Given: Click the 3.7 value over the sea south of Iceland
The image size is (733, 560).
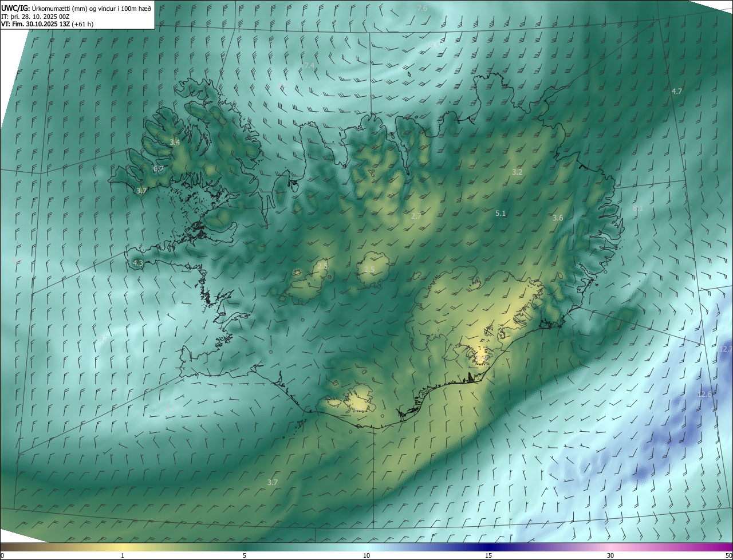Looking at the screenshot, I should 273,483.
